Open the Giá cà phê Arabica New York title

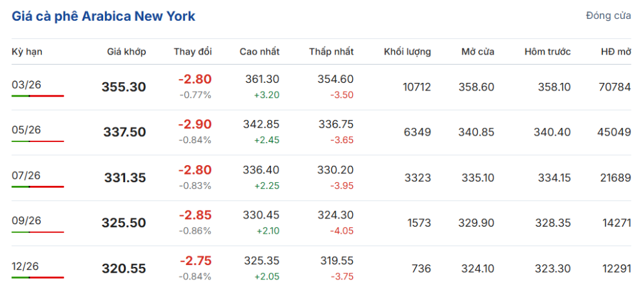coord(103,16)
